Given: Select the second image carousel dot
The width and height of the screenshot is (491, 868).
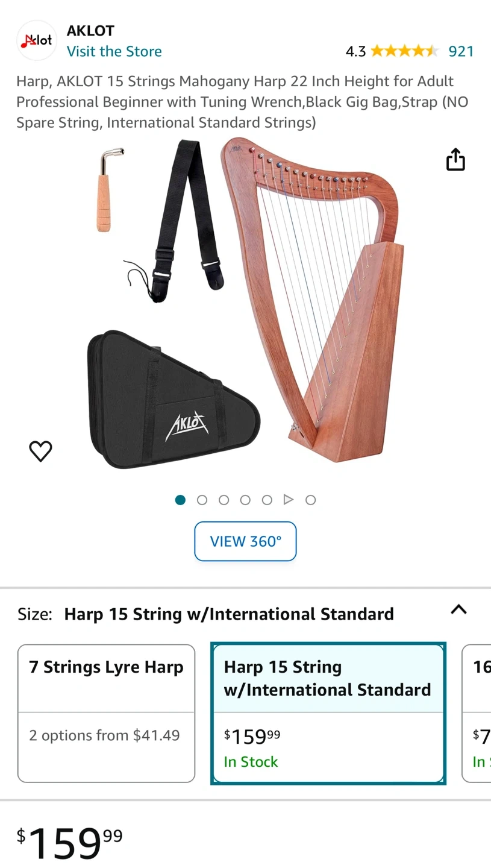Looking at the screenshot, I should [x=202, y=500].
